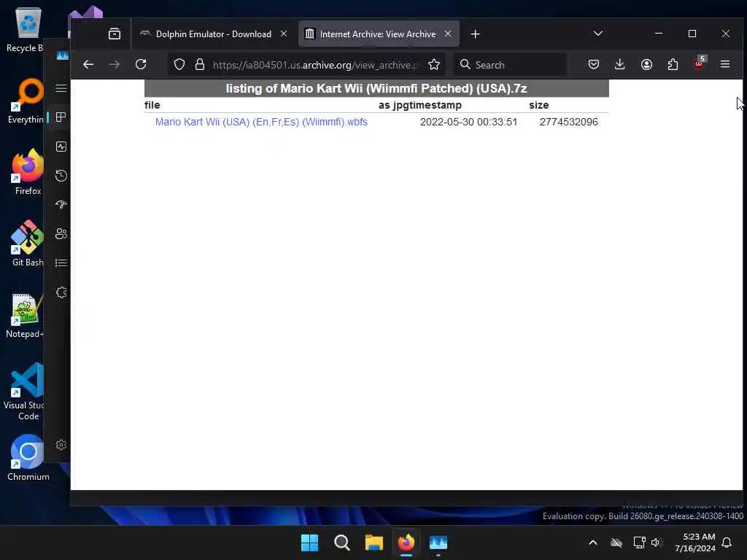Image resolution: width=747 pixels, height=560 pixels.
Task: Open the Recycle Bin desktop icon
Action: coord(26,29)
